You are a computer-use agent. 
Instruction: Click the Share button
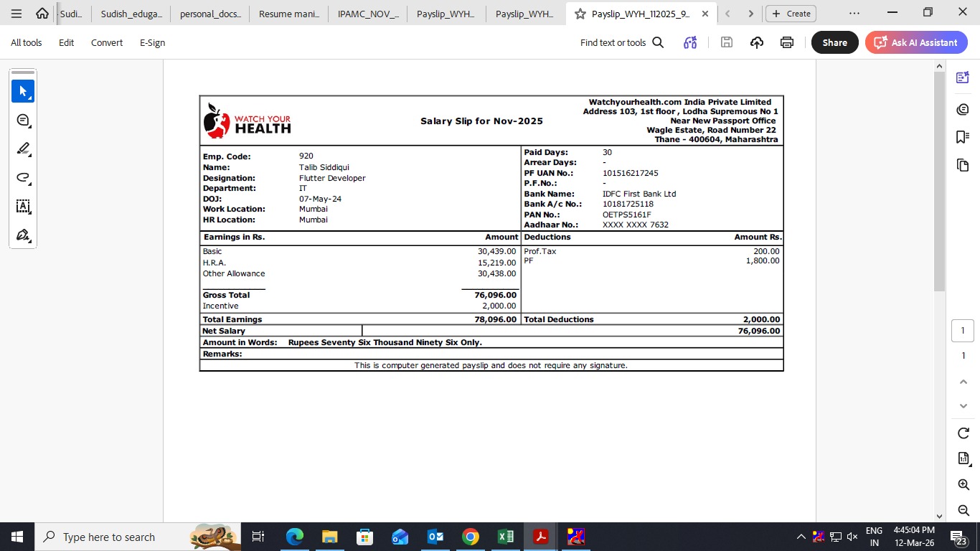pyautogui.click(x=834, y=42)
